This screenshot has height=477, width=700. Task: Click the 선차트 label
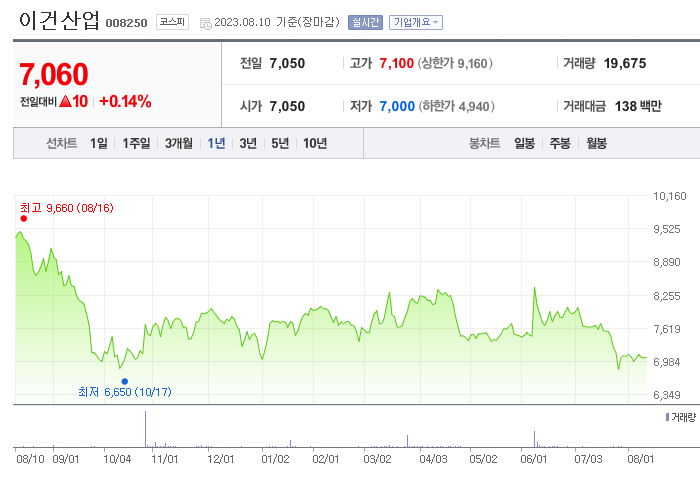click(62, 143)
